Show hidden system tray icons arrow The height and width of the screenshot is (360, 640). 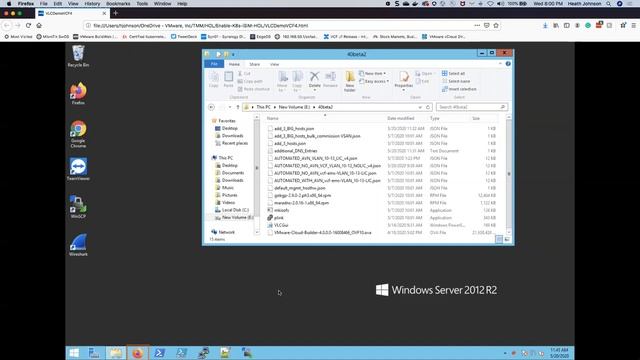(x=505, y=353)
